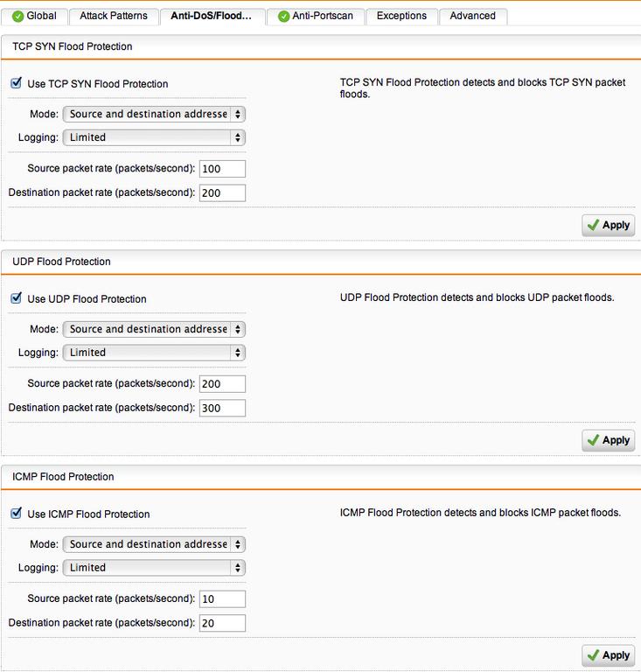This screenshot has width=641, height=672.
Task: Switch to the Attack Patterns tab
Action: (x=114, y=17)
